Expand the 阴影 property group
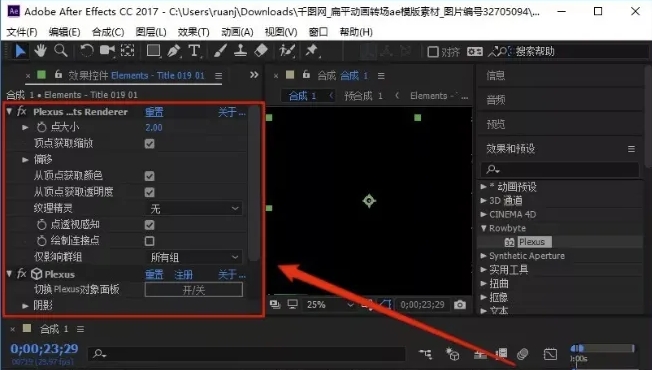Viewport: 652px width, 370px height. (25, 306)
